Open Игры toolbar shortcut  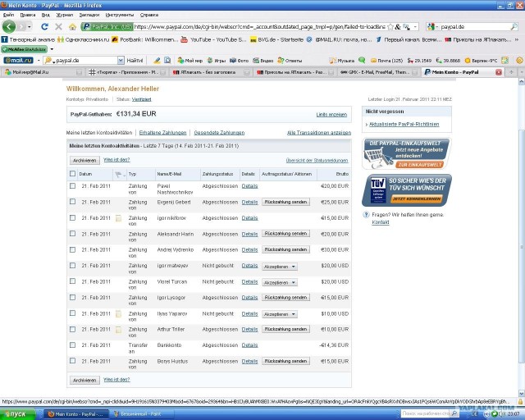(x=217, y=61)
